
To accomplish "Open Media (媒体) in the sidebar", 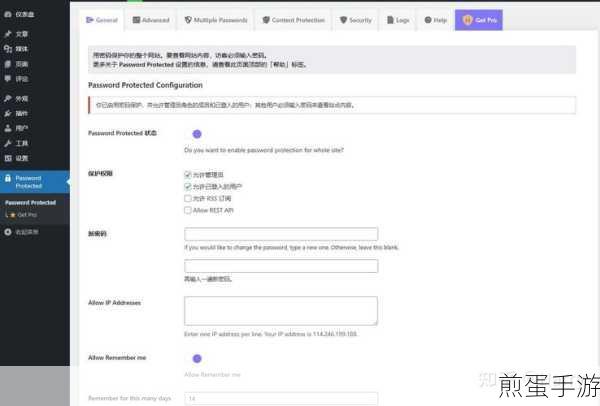I will (16, 49).
